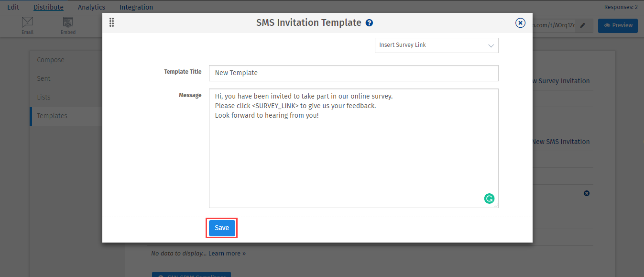Click the drag handle dots on the dialog

click(x=111, y=22)
